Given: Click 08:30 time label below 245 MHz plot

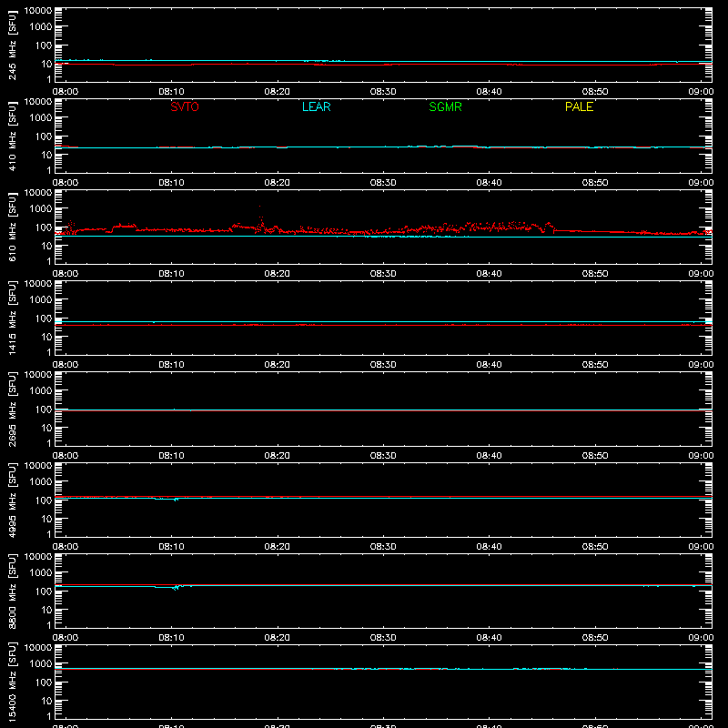Looking at the screenshot, I should tap(383, 92).
